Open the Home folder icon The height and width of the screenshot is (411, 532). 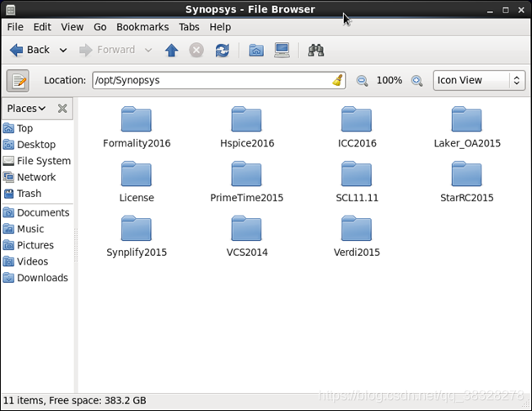tap(256, 51)
